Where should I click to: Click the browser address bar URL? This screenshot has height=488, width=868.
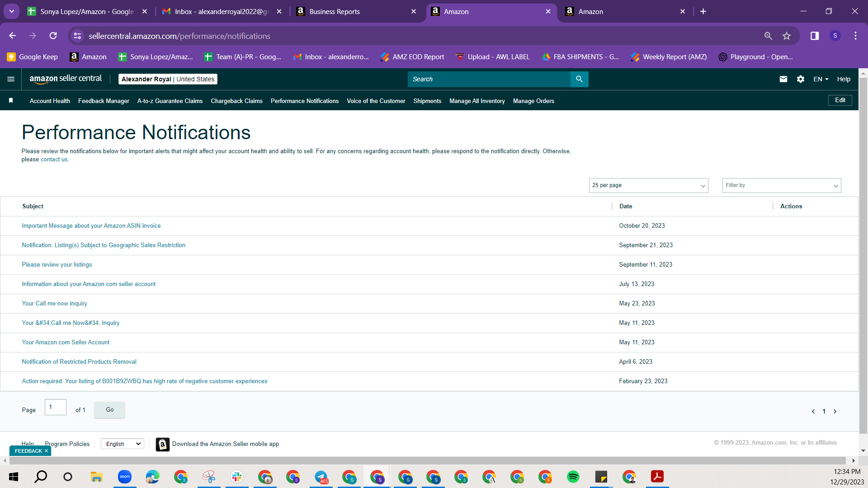[179, 36]
